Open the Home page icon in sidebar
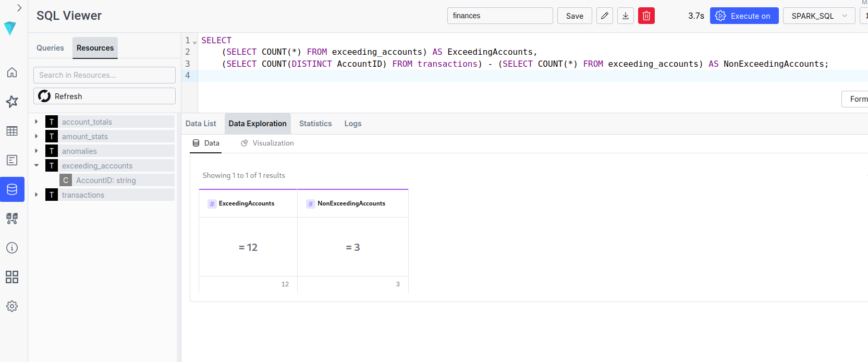 point(12,73)
